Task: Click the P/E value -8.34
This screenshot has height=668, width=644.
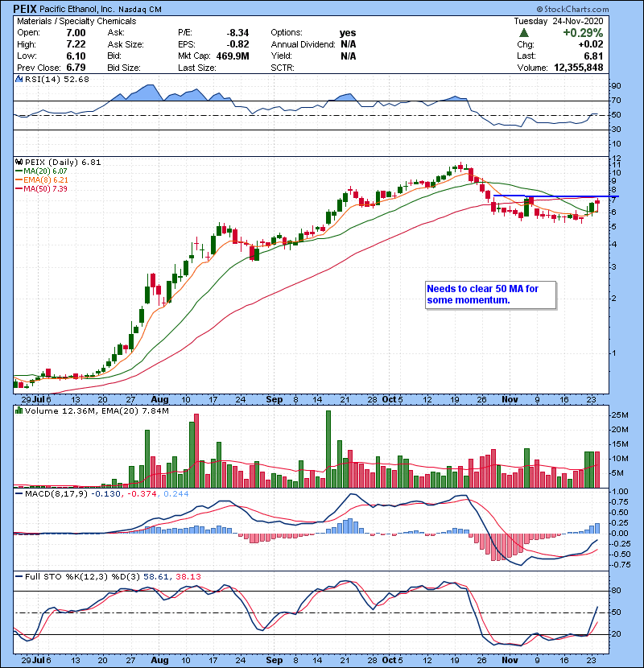Action: click(237, 33)
